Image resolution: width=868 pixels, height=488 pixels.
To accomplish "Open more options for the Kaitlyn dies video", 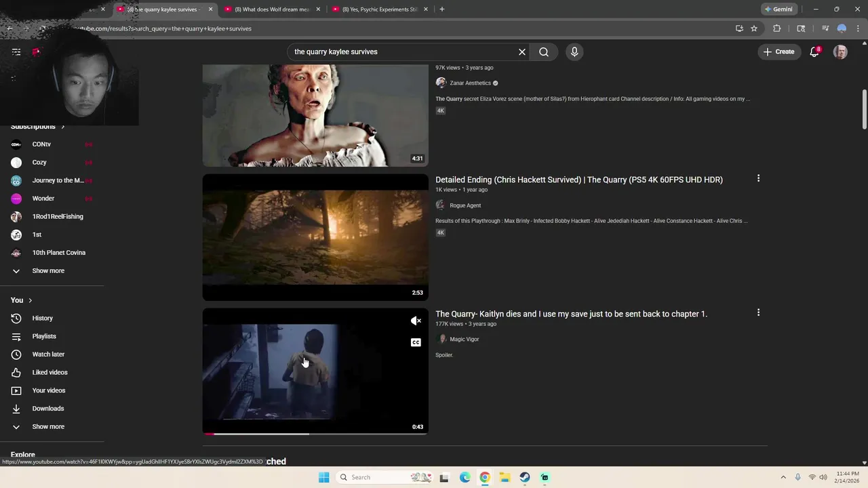I will pos(758,312).
